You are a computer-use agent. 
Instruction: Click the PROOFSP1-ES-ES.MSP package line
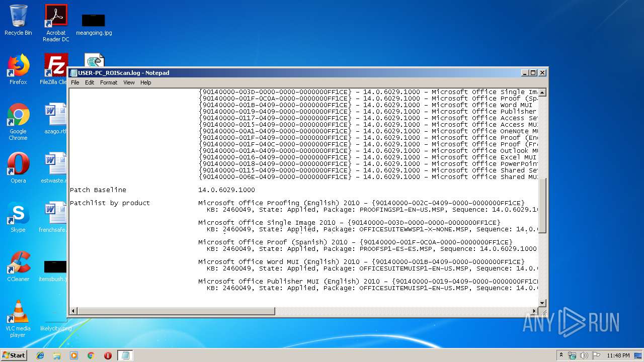[372, 249]
